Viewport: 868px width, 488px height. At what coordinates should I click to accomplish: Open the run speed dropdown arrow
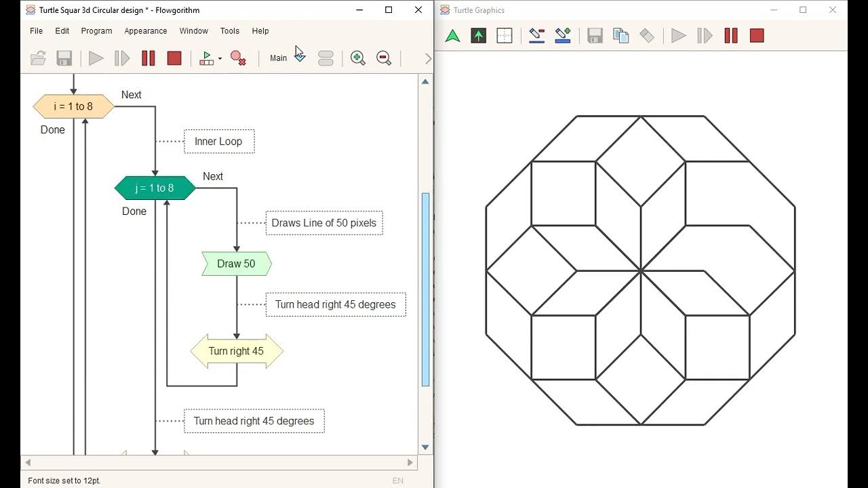(220, 59)
